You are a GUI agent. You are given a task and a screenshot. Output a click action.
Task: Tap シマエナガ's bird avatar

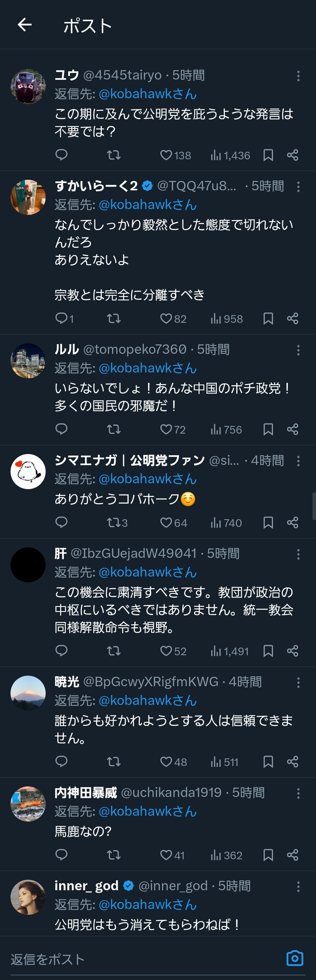28,471
